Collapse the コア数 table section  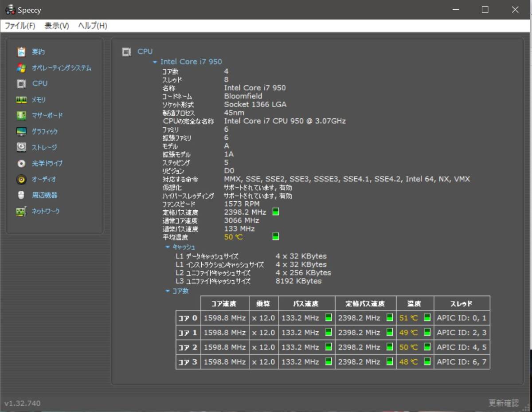tap(167, 291)
